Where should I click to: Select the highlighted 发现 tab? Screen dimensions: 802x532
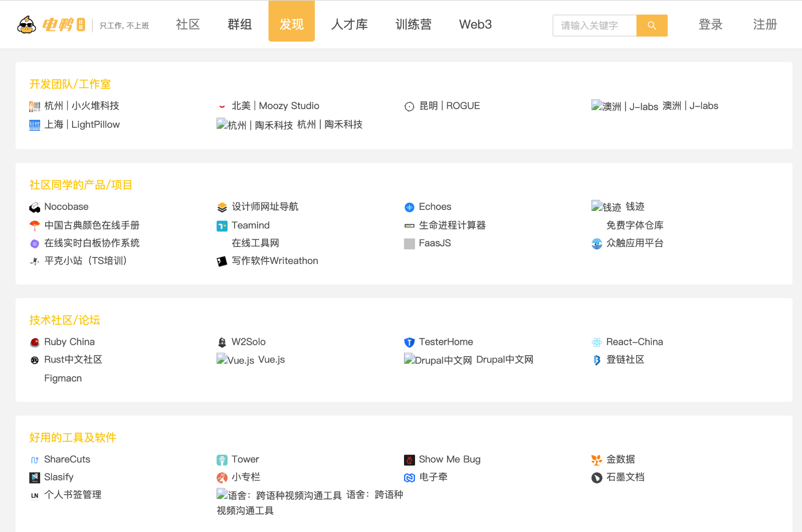click(x=292, y=21)
